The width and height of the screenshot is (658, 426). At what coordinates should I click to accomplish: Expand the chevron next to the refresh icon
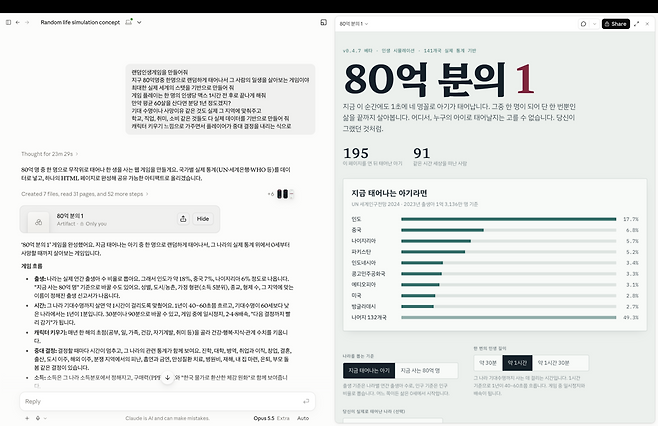click(594, 24)
